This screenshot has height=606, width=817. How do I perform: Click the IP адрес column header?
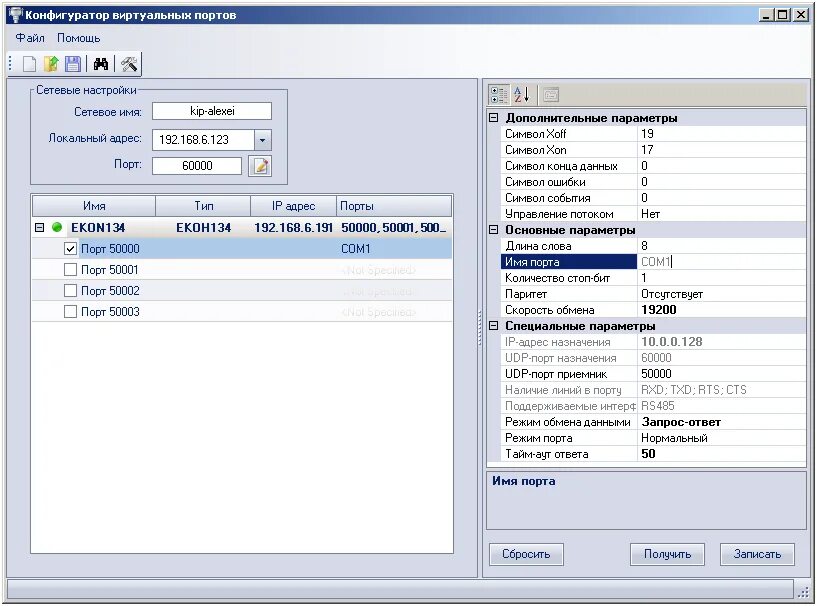pos(293,206)
